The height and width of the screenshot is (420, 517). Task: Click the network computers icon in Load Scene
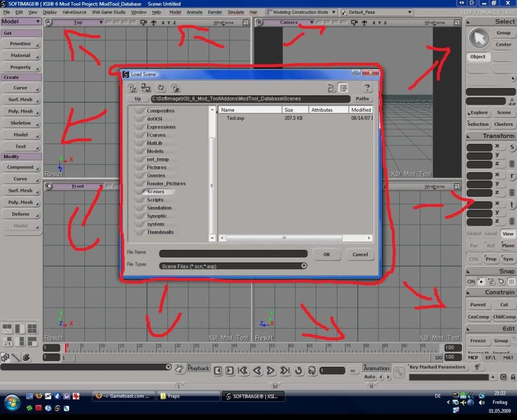coord(146,88)
